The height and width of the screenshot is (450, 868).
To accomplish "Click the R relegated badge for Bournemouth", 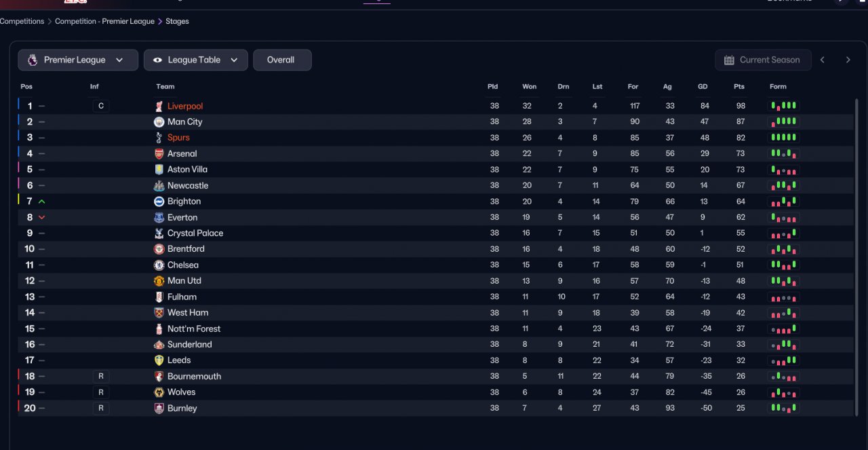I will coord(101,376).
